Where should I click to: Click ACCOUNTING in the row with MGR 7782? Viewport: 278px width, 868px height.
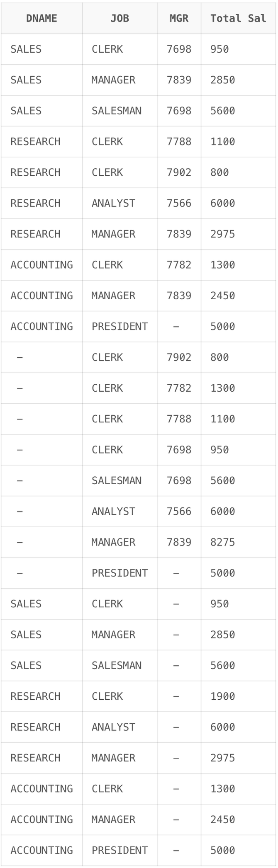(41, 265)
